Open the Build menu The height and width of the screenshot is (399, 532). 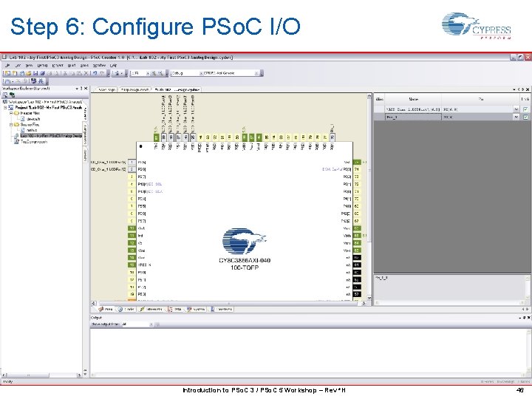click(x=72, y=65)
